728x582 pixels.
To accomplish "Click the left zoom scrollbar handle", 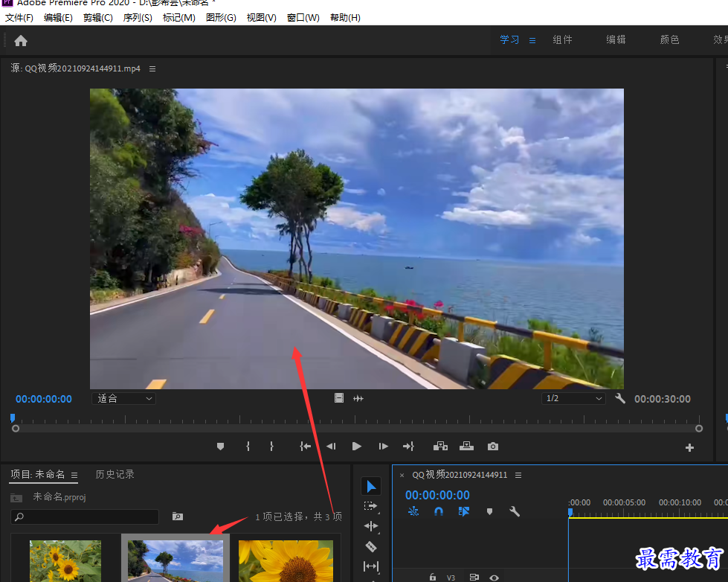I will (16, 429).
